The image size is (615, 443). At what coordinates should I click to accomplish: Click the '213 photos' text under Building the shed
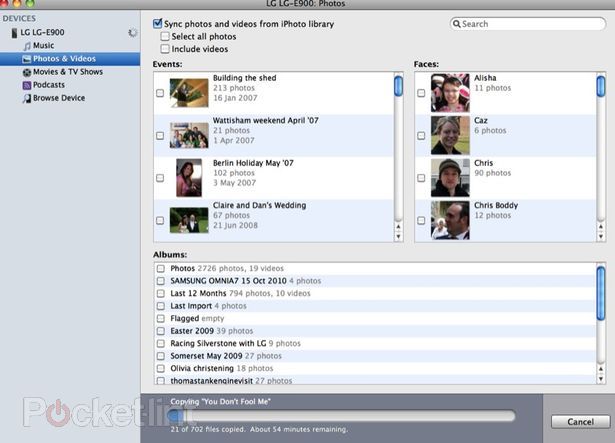(234, 88)
